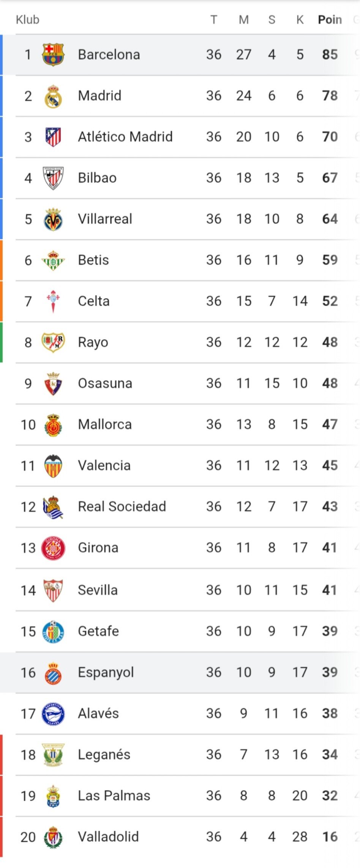360x868 pixels.
Task: Select the Villarreal yellow crest
Action: click(x=53, y=219)
